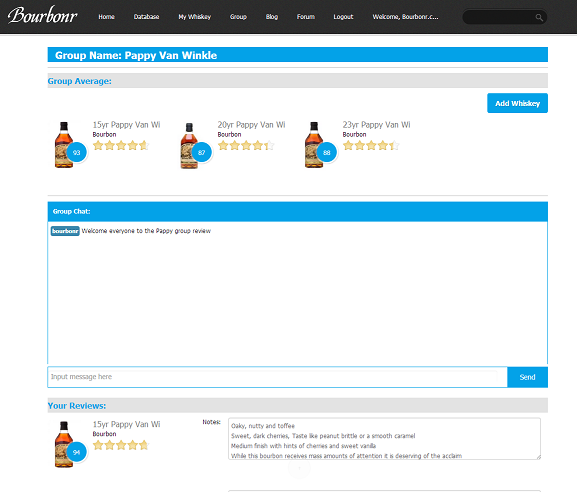The height and width of the screenshot is (492, 577).
Task: Click the Group Name: Pappy Van Winkle title
Action: pos(136,55)
